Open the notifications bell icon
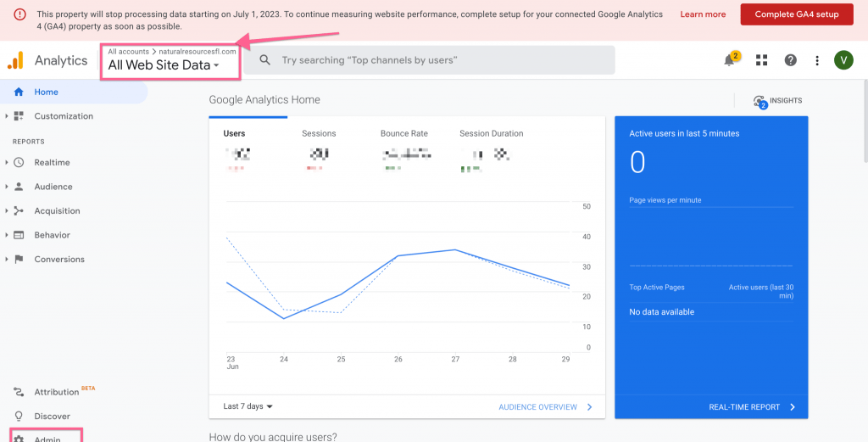Viewport: 868px width, 442px height. (x=730, y=60)
